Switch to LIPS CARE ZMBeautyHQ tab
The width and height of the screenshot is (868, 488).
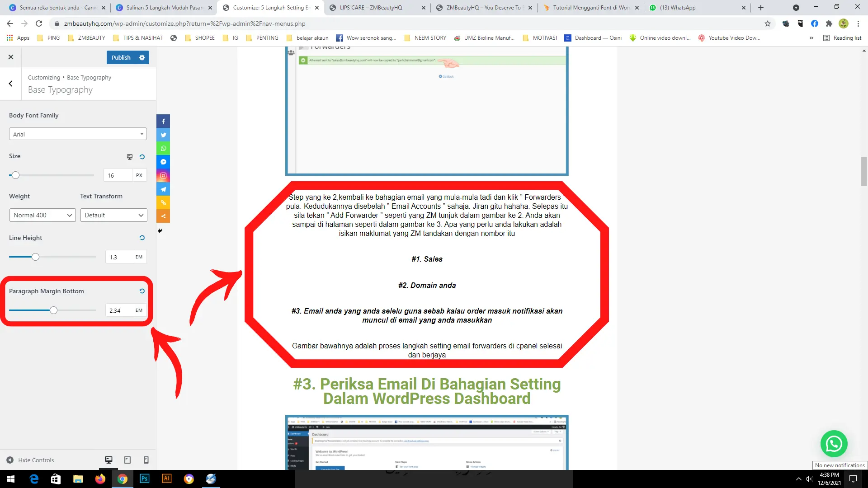pyautogui.click(x=377, y=8)
